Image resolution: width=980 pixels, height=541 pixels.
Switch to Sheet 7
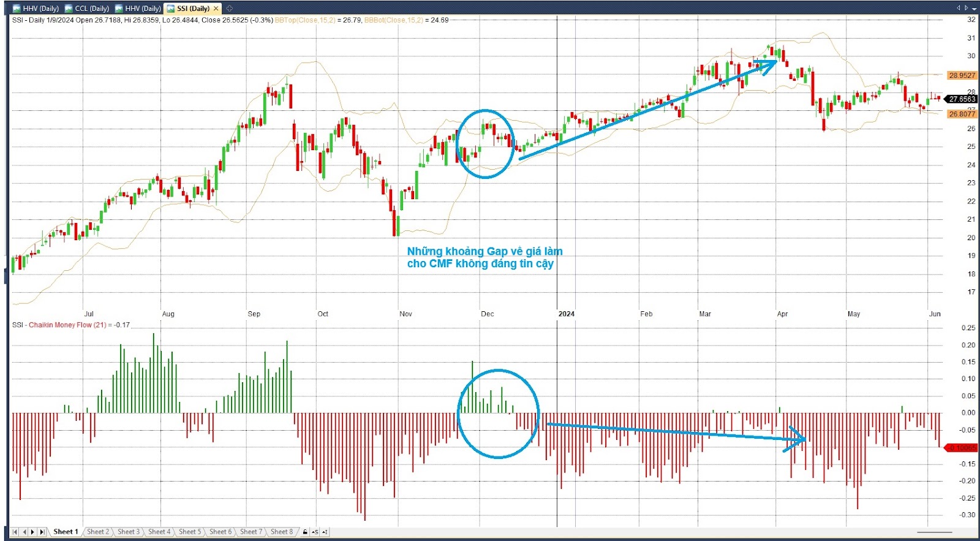point(251,532)
